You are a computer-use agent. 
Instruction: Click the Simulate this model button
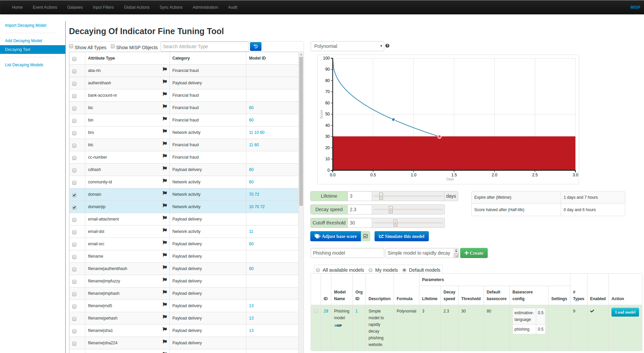[401, 236]
